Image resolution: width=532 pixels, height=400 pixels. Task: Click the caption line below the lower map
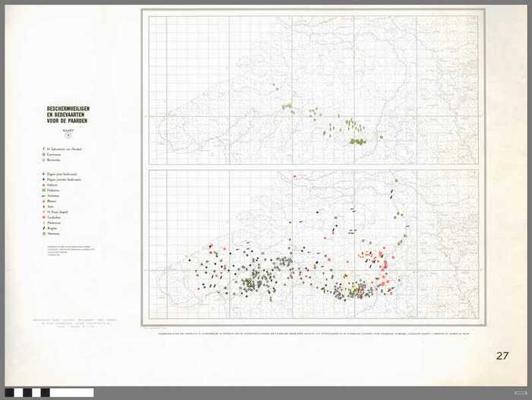[x=313, y=330]
